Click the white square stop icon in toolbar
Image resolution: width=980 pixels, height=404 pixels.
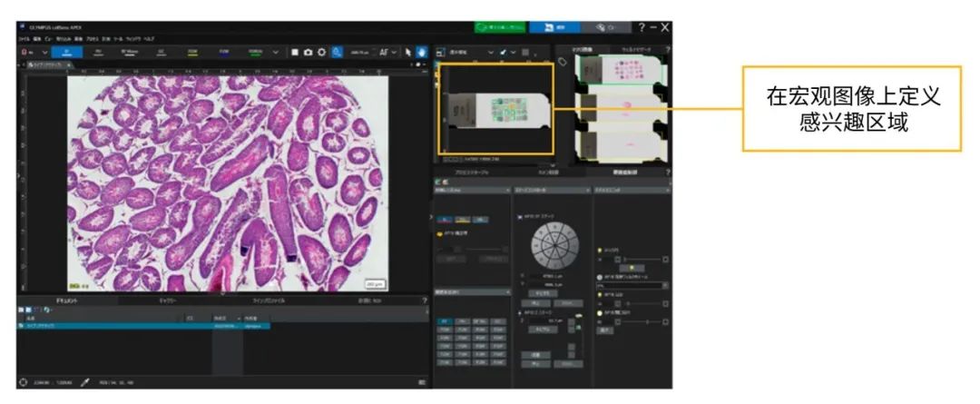pos(294,52)
